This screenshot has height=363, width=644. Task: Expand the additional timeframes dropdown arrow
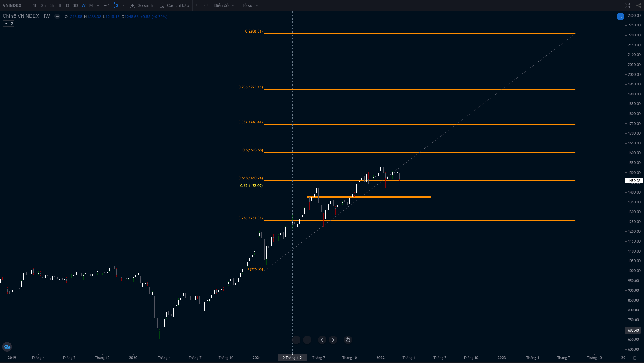click(x=98, y=5)
